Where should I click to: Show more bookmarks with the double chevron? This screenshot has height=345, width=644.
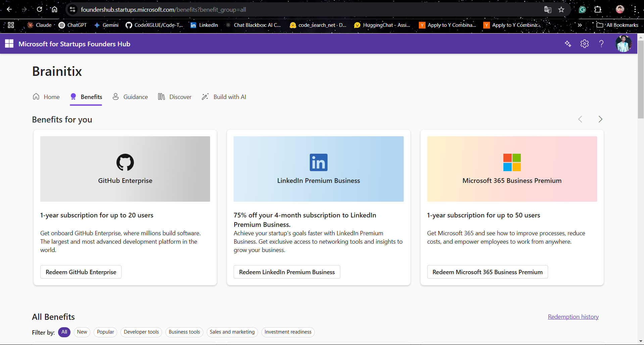pyautogui.click(x=580, y=25)
